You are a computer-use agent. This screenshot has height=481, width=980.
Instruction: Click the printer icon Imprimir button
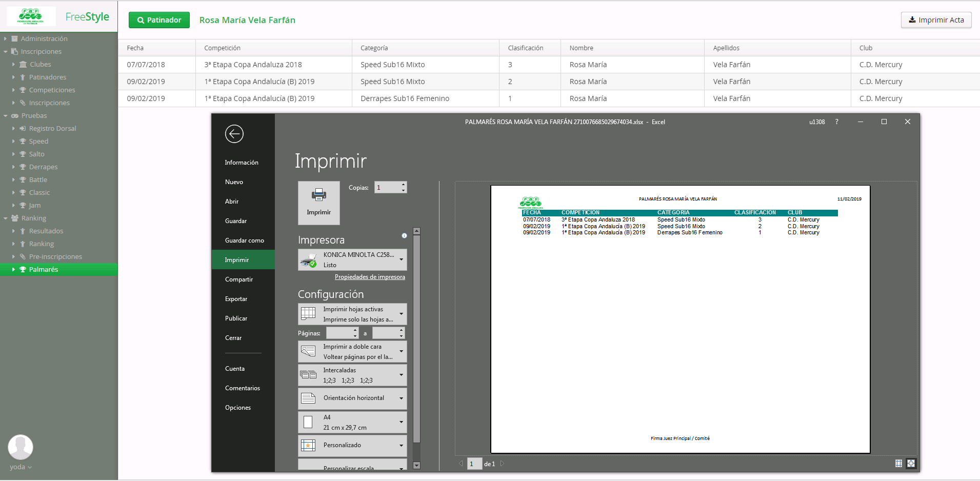tap(319, 203)
